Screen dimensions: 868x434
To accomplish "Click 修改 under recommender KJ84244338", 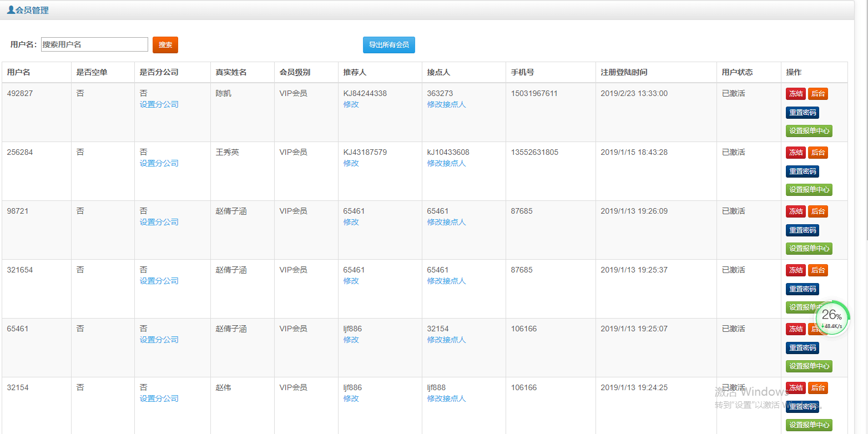I will point(351,104).
